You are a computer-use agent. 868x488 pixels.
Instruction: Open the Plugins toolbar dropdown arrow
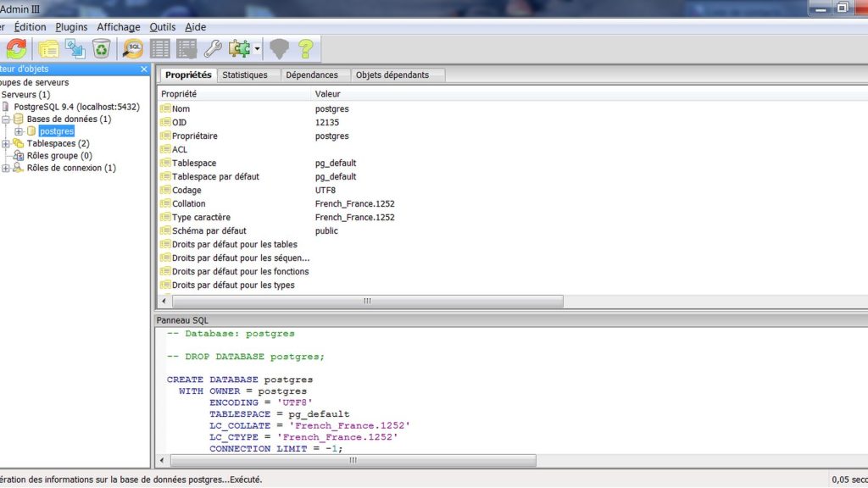click(x=257, y=48)
